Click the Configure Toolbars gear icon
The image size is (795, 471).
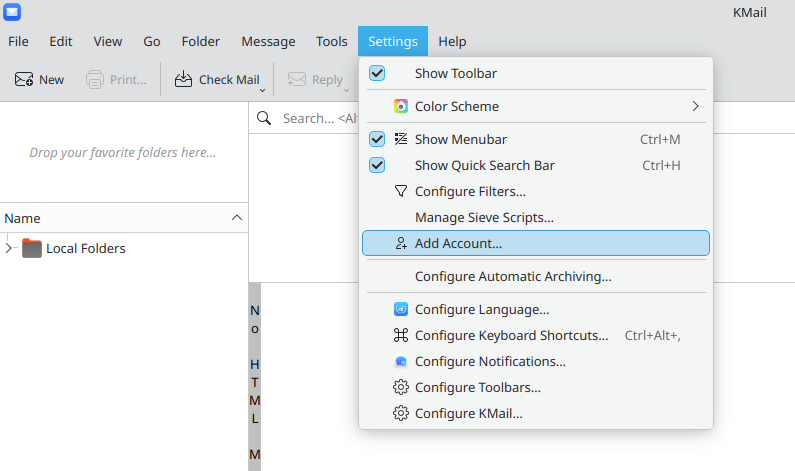click(x=401, y=387)
